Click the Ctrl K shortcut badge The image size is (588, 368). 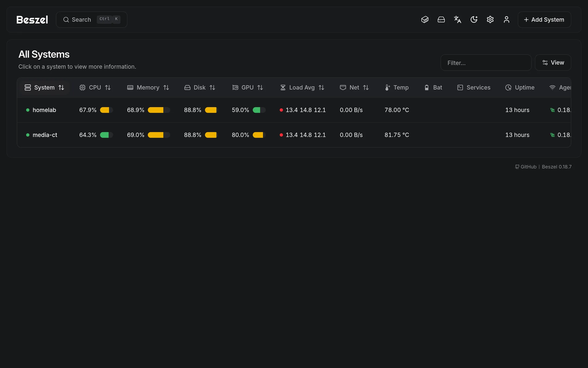click(109, 19)
